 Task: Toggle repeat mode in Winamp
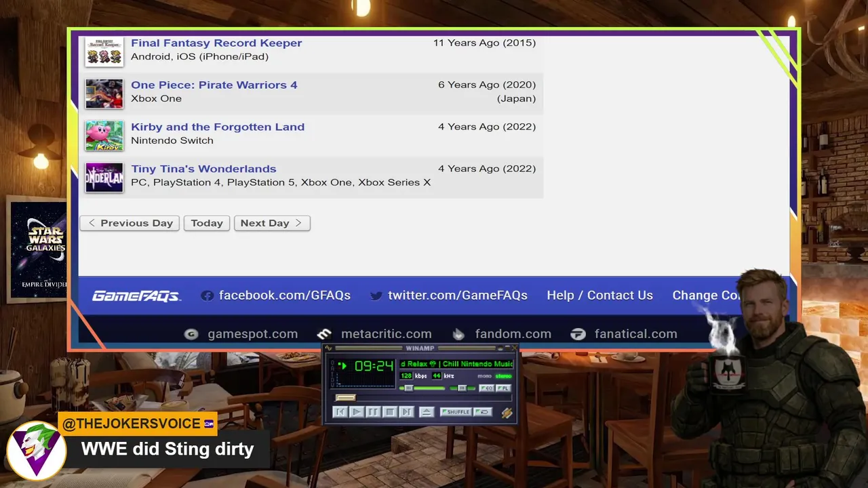tap(483, 412)
